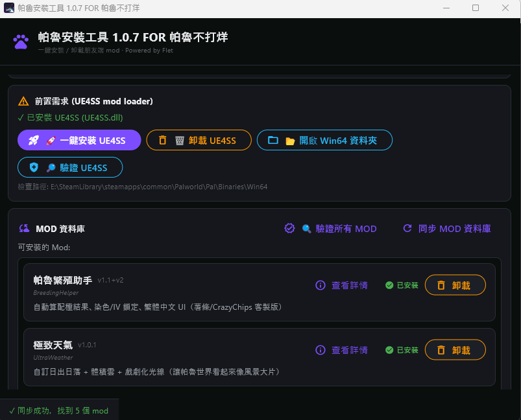Click the purple paw logo icon

point(21,42)
